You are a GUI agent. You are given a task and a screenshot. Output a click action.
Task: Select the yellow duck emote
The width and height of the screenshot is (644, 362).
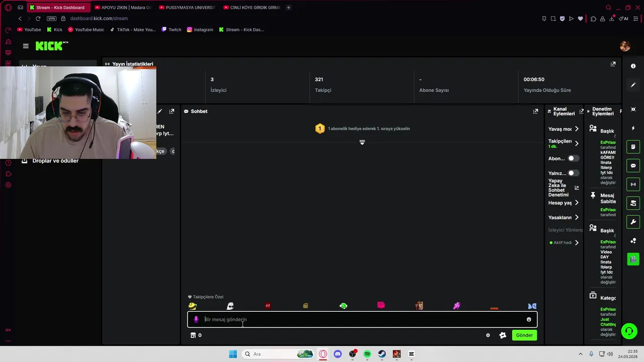pos(192,306)
